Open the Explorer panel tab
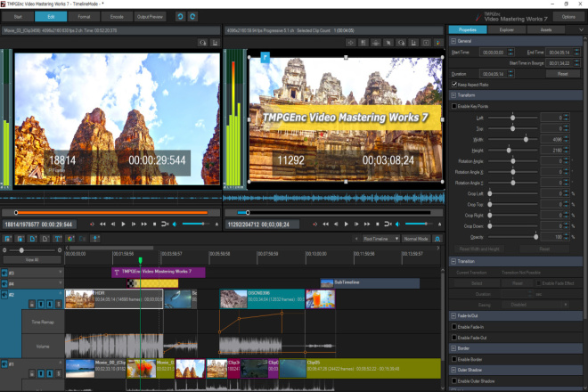588x392 pixels. click(x=507, y=29)
